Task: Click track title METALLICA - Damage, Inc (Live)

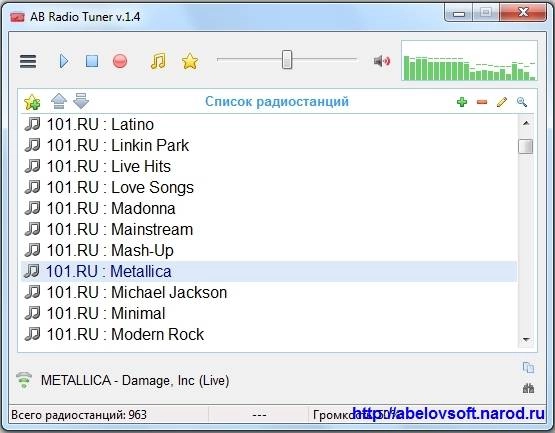Action: pyautogui.click(x=135, y=381)
